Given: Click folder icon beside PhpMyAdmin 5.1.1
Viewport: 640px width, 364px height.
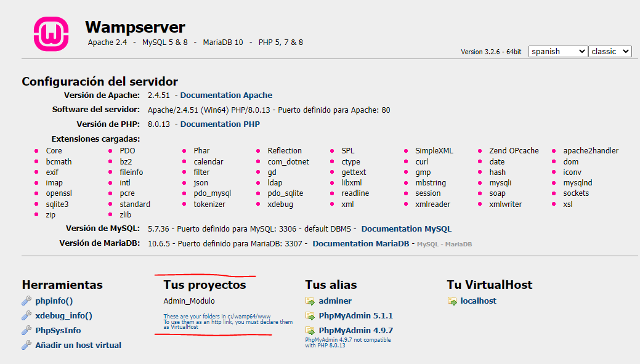Looking at the screenshot, I should (x=310, y=316).
